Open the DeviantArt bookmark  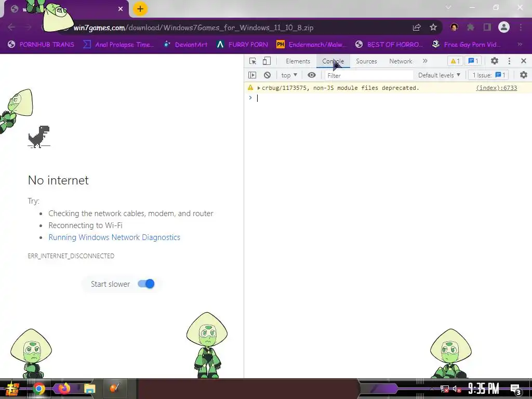(185, 45)
